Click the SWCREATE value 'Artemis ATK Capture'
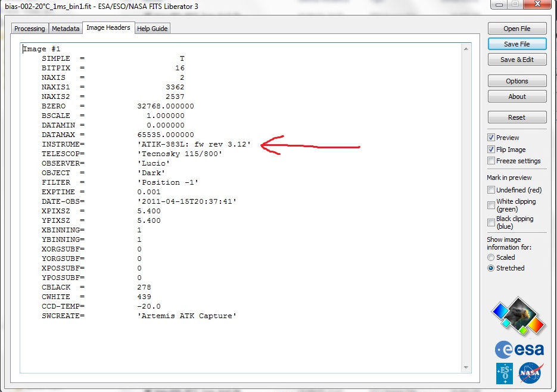Screen dimensions: 557x392 click(x=187, y=316)
